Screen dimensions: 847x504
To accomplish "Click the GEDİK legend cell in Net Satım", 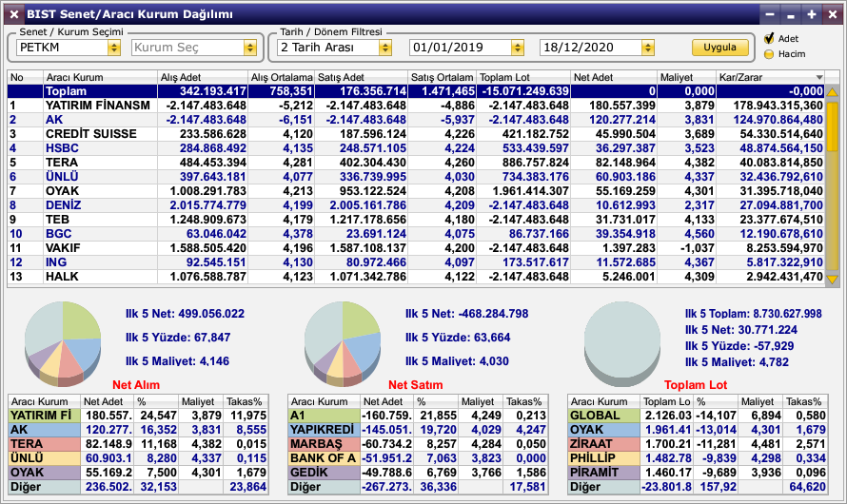I will (x=325, y=473).
